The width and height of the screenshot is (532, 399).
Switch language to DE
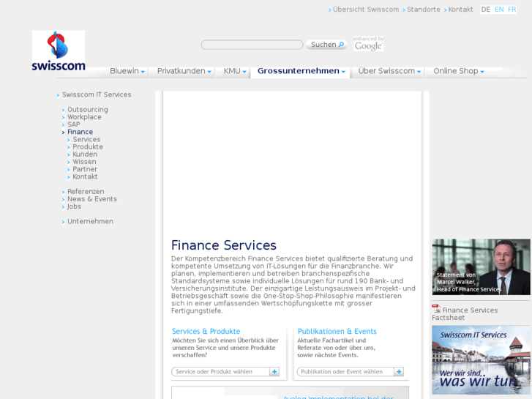click(485, 10)
